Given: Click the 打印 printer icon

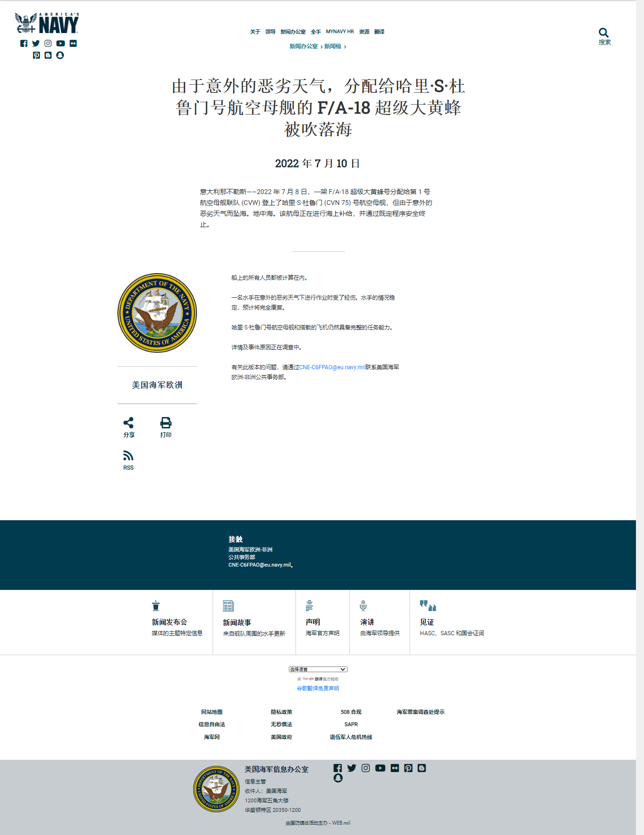Looking at the screenshot, I should (166, 423).
